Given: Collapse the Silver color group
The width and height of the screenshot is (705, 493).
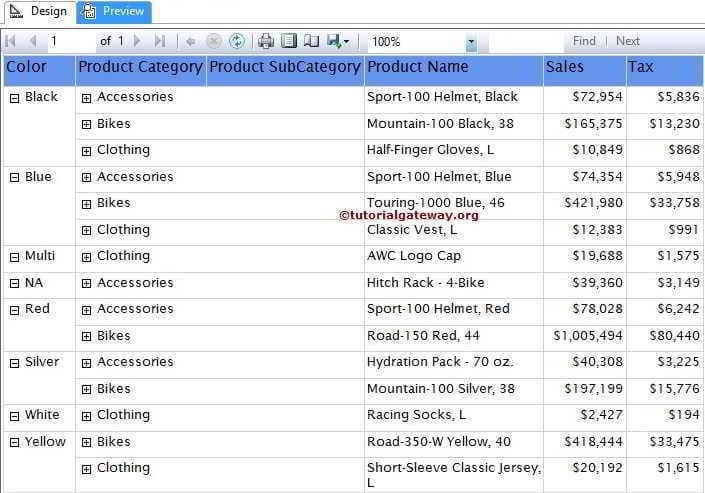Looking at the screenshot, I should [x=14, y=363].
